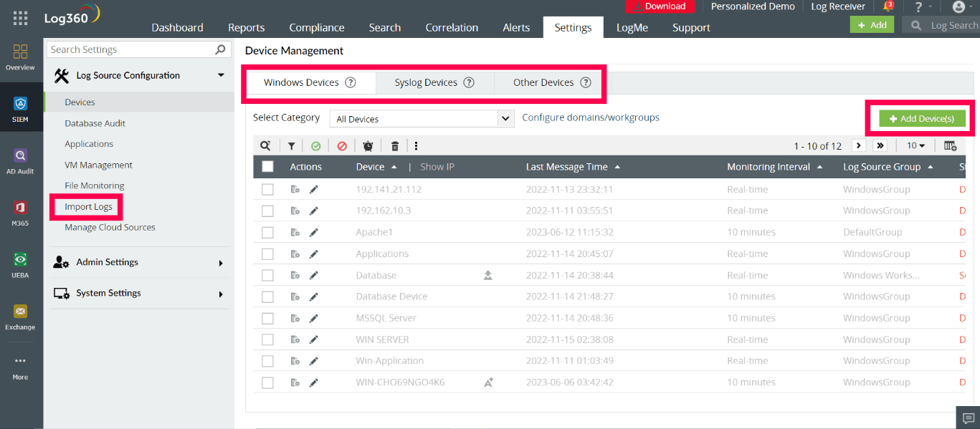The width and height of the screenshot is (980, 429).
Task: Open the UEBA sidebar module
Action: [20, 266]
